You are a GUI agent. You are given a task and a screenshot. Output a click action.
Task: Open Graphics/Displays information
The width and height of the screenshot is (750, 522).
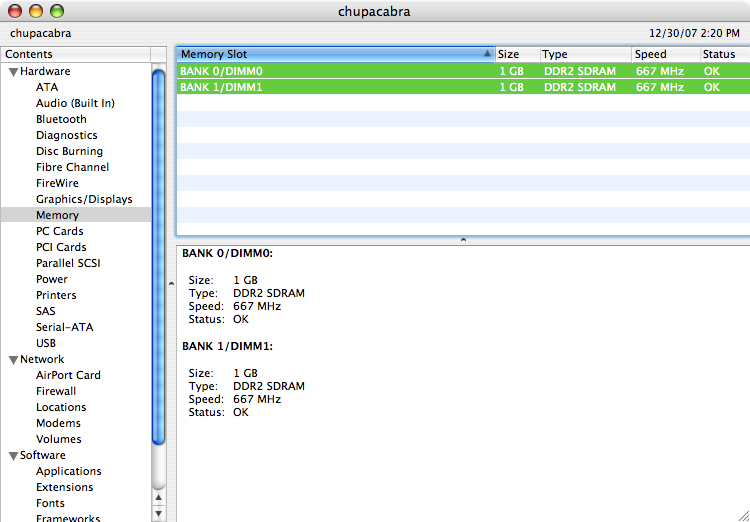click(x=84, y=200)
